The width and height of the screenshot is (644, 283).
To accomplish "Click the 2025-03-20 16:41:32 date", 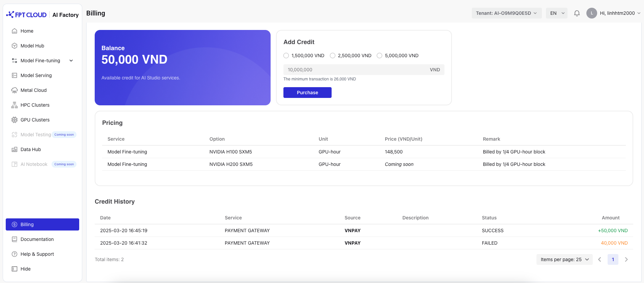I will (124, 243).
